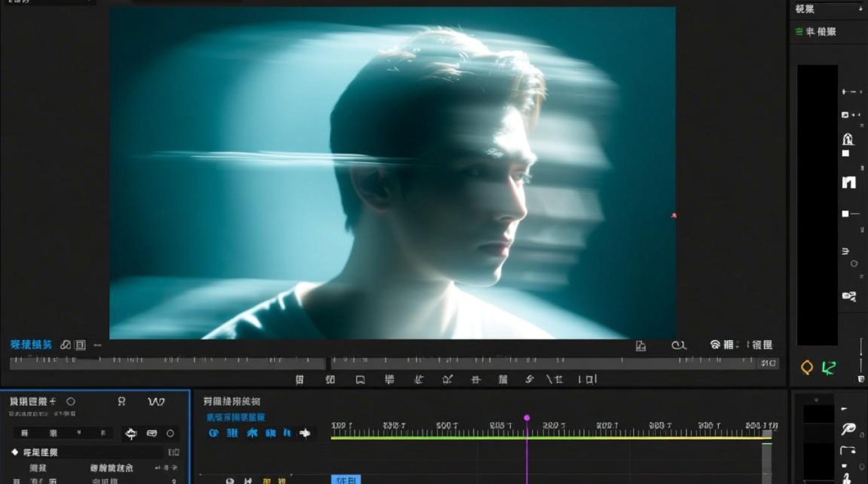Toggle the diamond keyframe marker in left panel
This screenshot has width=868, height=484.
coord(15,452)
